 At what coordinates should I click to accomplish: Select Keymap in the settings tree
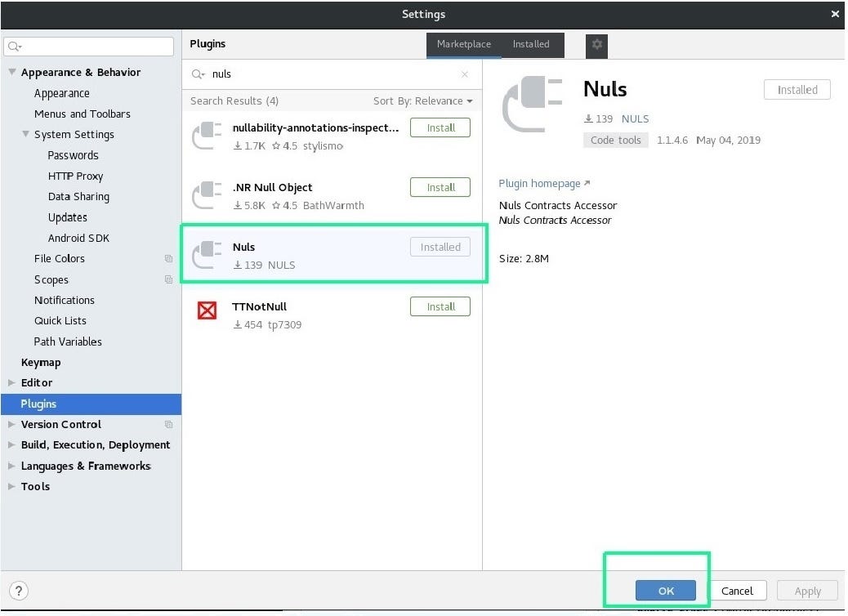click(x=41, y=363)
